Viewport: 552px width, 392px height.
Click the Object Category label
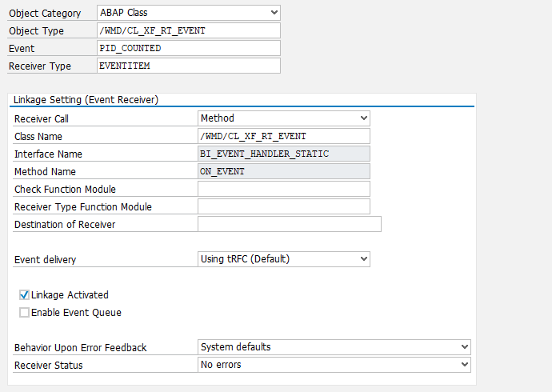point(45,14)
